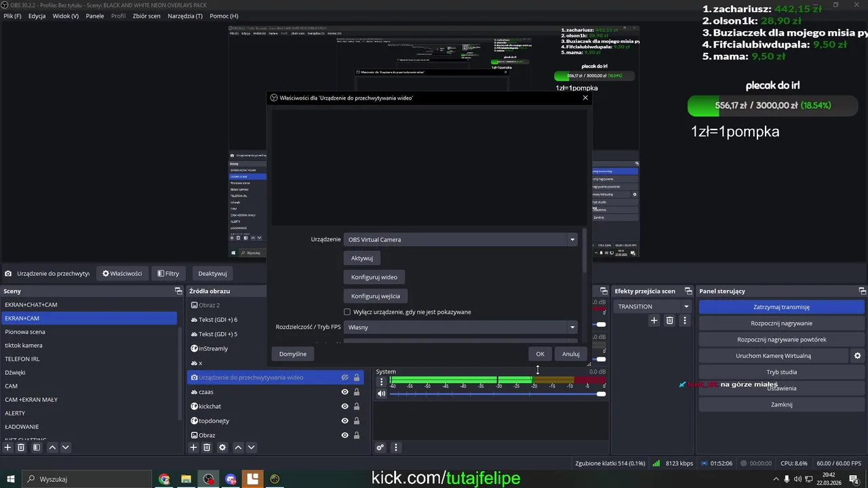The image size is (868, 488).
Task: Add a new source with plus icon
Action: point(193,447)
